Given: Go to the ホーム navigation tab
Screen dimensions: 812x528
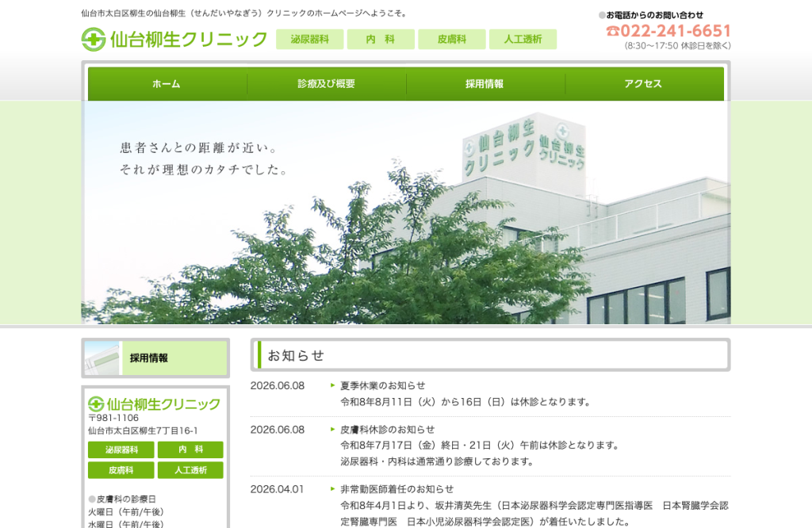Looking at the screenshot, I should [167, 84].
